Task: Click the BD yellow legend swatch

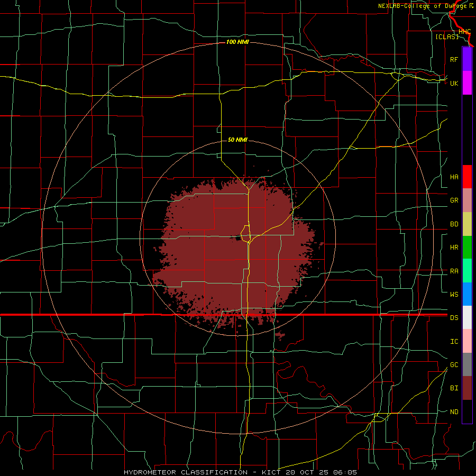Action: (x=467, y=224)
